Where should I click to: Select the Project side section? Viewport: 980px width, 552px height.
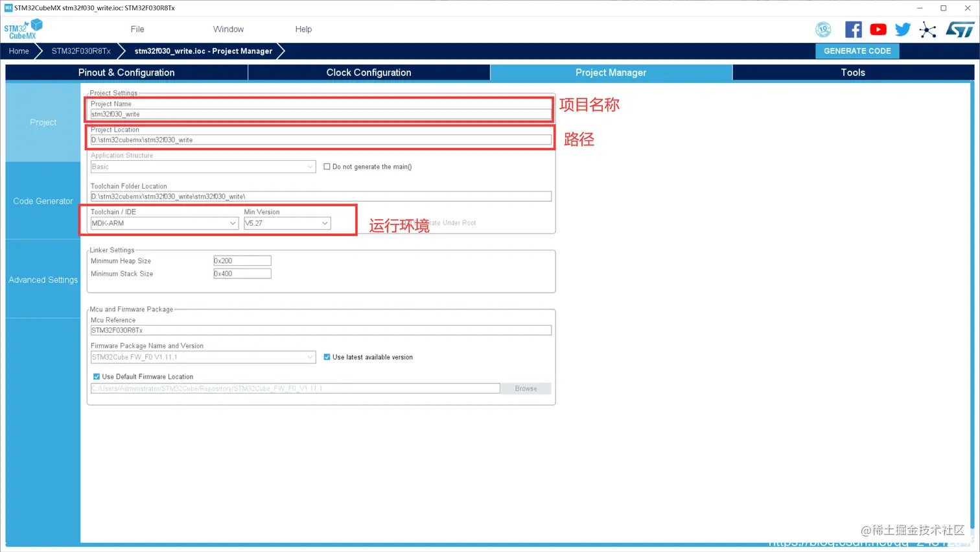[43, 122]
